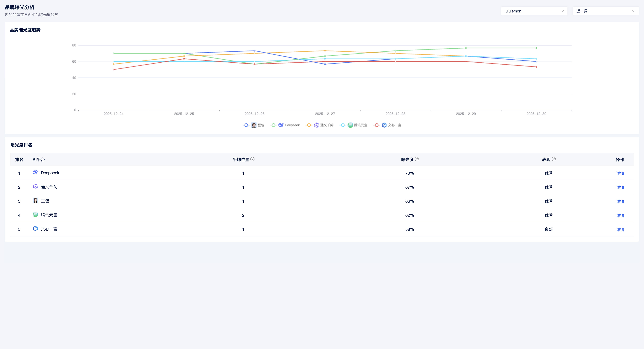The image size is (644, 349).
Task: Click the 通义千问 logo in ranking table
Action: (x=35, y=186)
